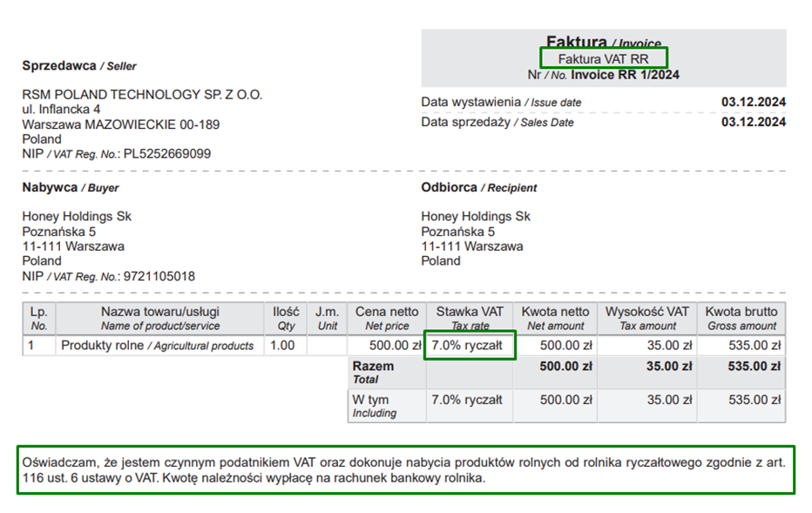Viewport: 812px width, 513px height.
Task: Click the "Sprzedawca / Seller" heading
Action: [x=79, y=65]
